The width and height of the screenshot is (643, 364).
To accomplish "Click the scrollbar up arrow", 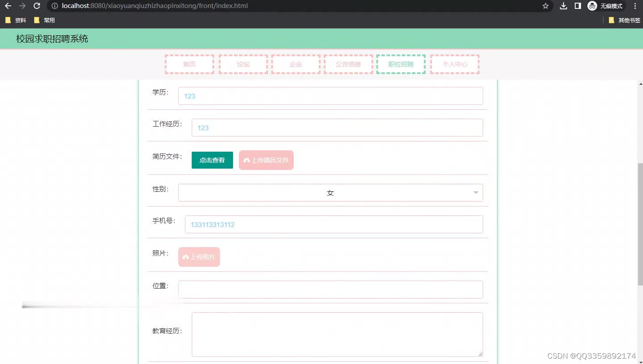I will pos(640,84).
